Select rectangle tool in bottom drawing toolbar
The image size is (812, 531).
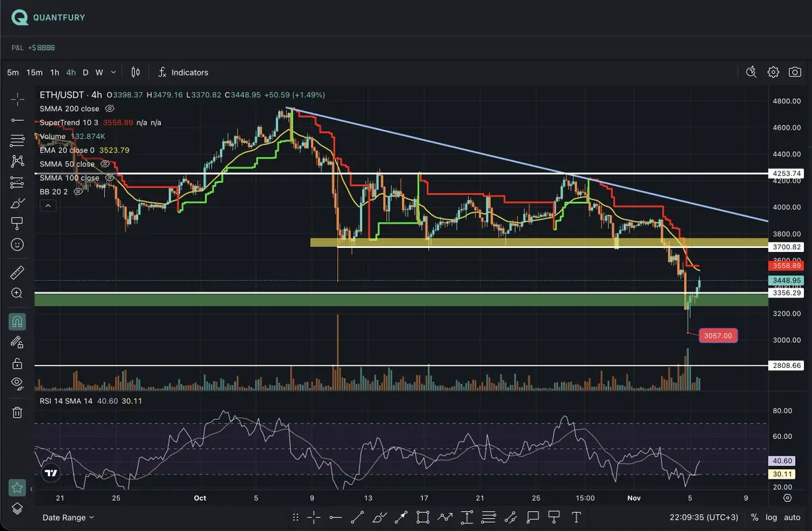click(x=422, y=517)
